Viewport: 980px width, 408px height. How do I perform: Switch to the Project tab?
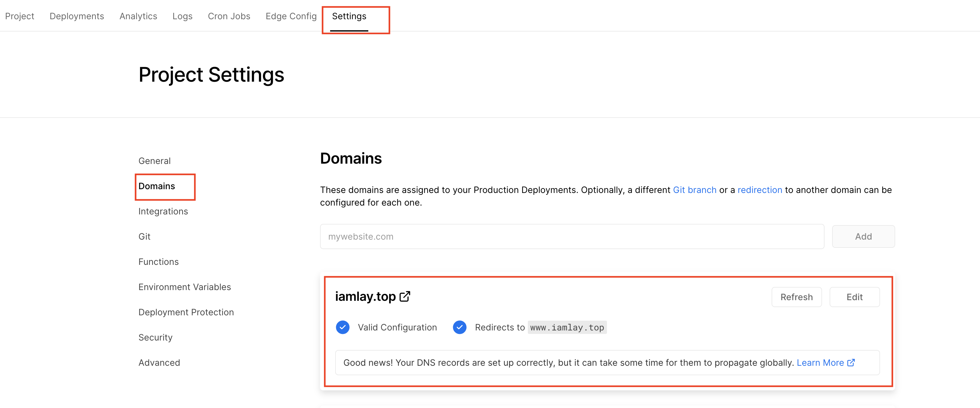coord(20,16)
